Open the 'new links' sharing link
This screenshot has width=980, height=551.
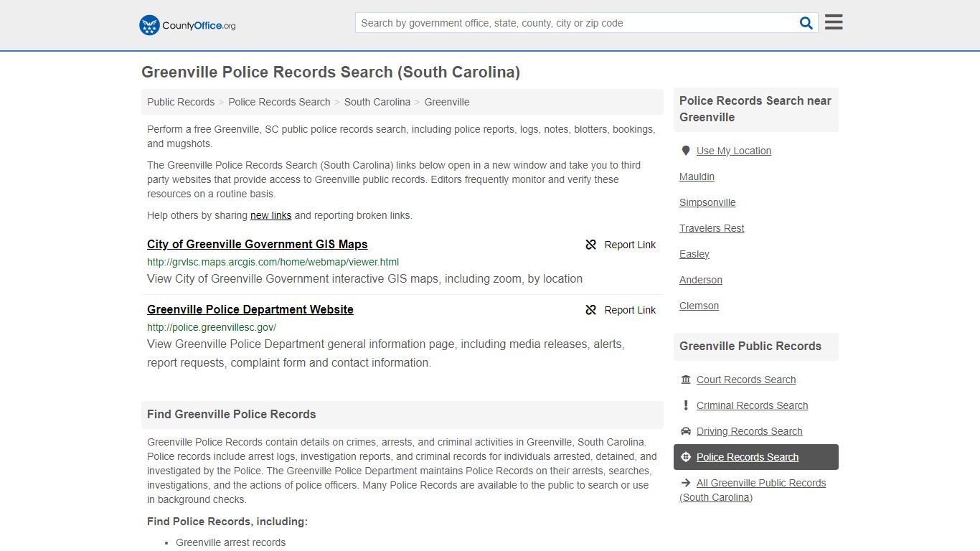tap(271, 215)
